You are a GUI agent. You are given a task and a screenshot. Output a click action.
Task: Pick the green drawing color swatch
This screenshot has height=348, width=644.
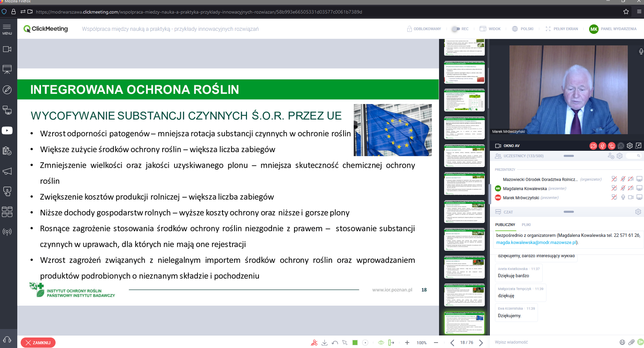pos(355,343)
